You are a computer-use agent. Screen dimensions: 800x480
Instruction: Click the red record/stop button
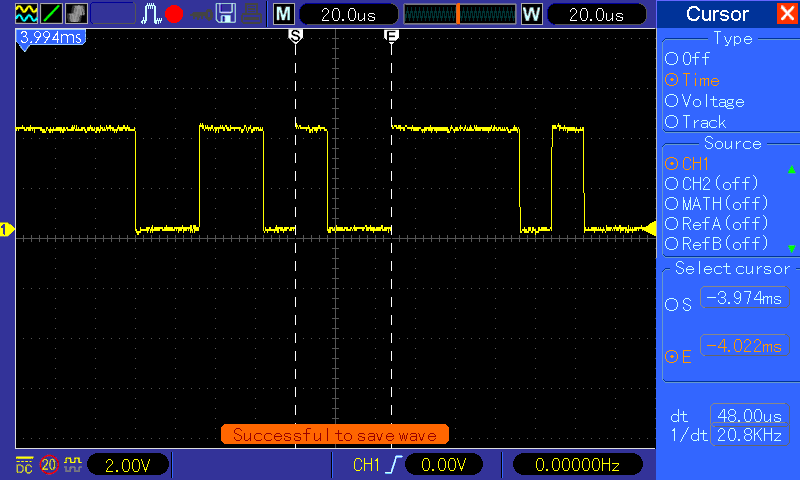point(174,14)
